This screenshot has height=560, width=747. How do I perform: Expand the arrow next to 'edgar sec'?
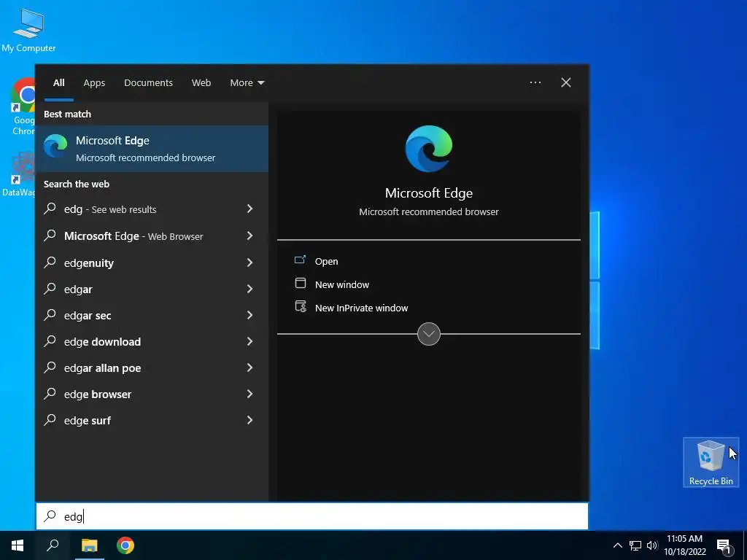(x=249, y=315)
